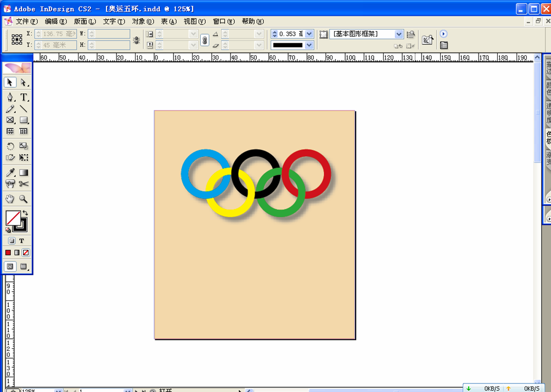This screenshot has width=551, height=392.
Task: Activate the Eyedropper tool
Action: [10, 173]
